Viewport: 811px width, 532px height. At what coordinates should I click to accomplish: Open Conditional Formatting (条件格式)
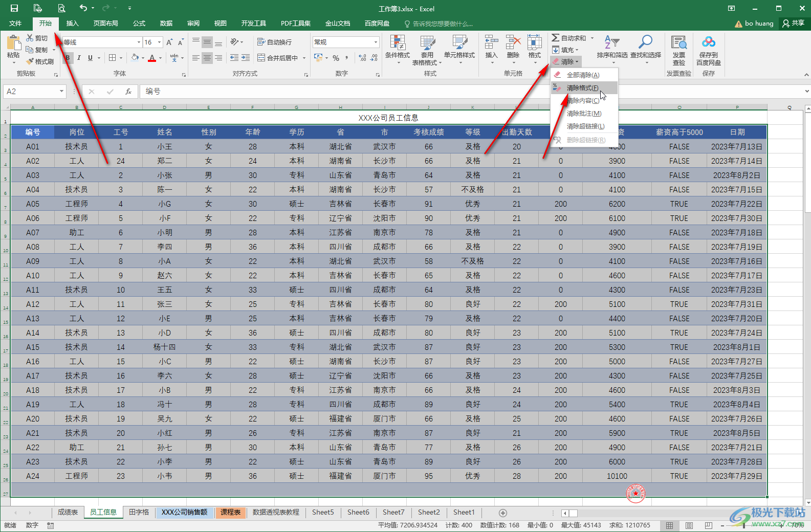(398, 50)
